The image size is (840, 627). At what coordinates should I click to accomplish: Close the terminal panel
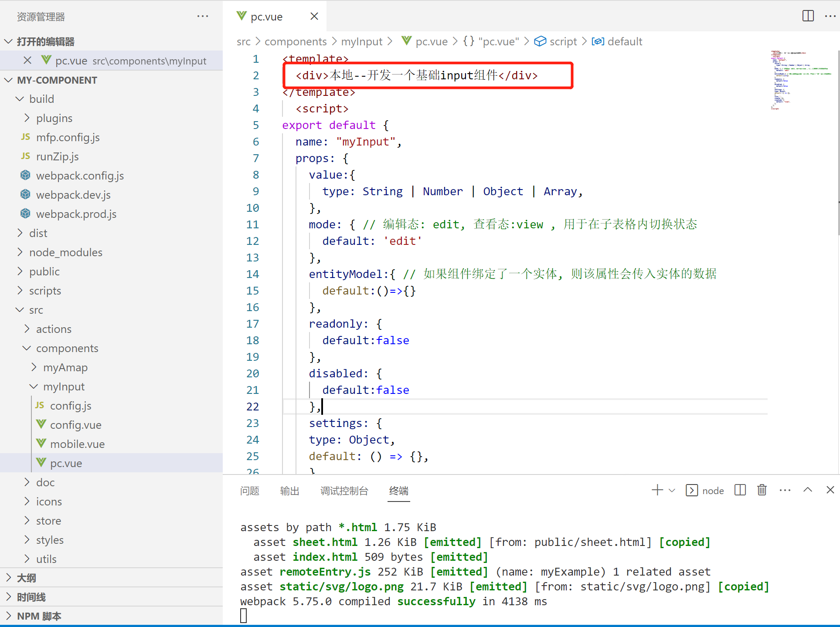click(x=830, y=490)
